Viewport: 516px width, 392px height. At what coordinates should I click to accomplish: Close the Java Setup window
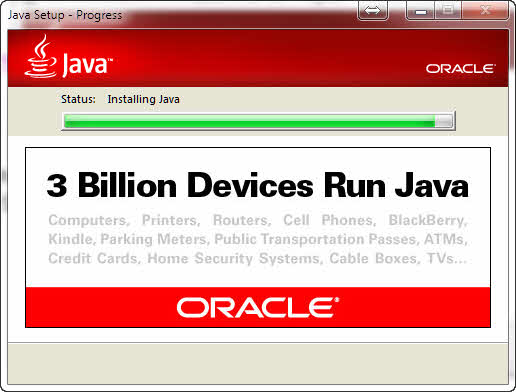[x=485, y=11]
